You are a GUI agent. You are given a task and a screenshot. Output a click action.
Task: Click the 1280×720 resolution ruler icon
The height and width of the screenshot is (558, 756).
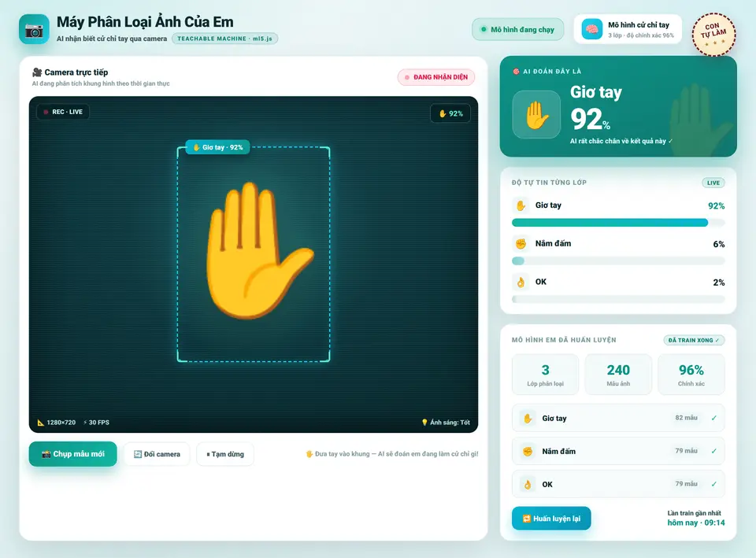(41, 423)
